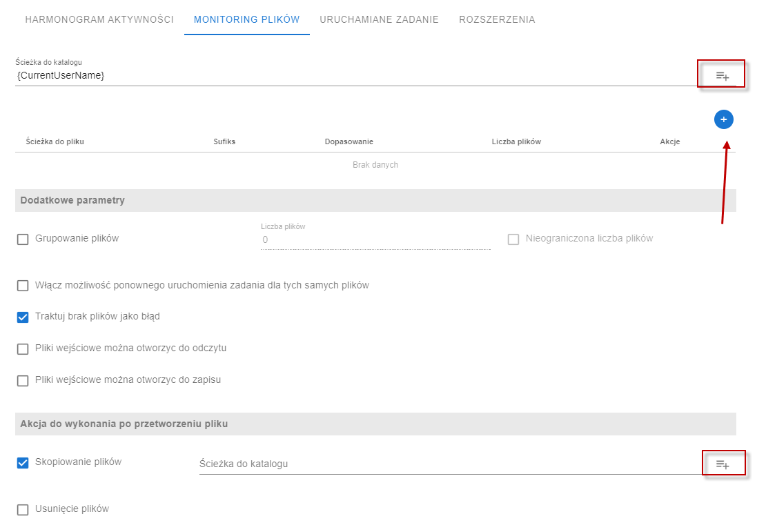Select the Monitoring plików tab
Viewport: 766px width, 532px height.
(246, 19)
